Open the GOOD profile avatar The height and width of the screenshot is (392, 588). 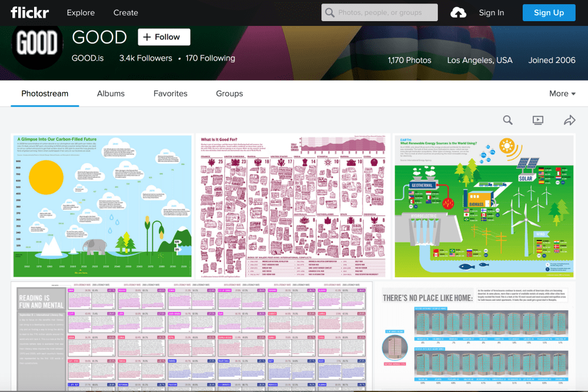click(x=36, y=45)
